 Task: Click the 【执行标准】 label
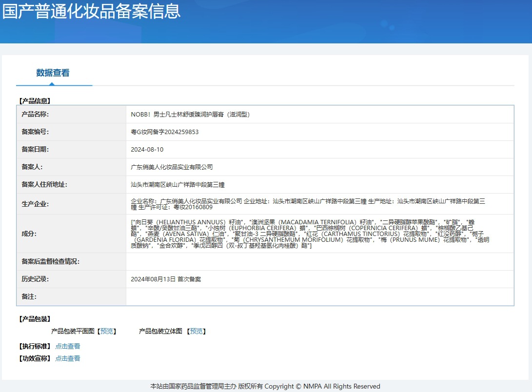point(35,346)
